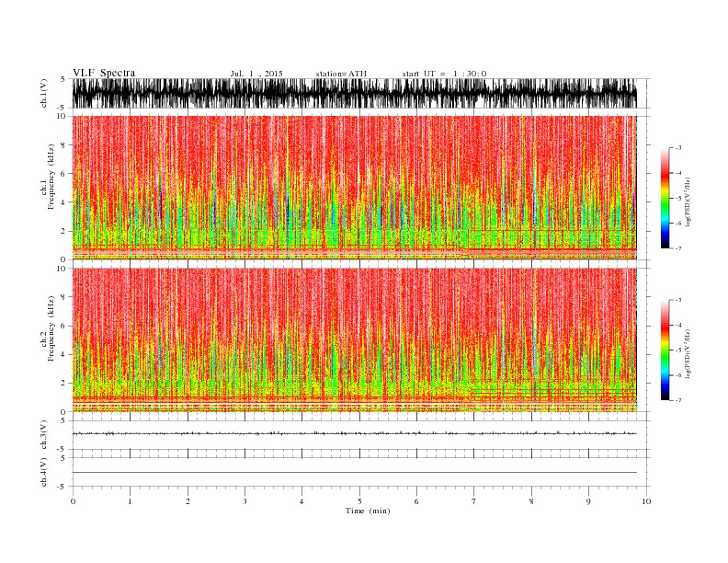Click the "-6" tick on ch.2 color bar
The width and height of the screenshot is (728, 563).
coord(678,375)
